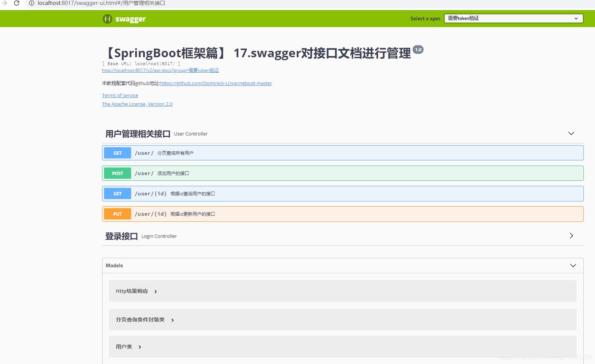The height and width of the screenshot is (364, 595).
Task: Open the GitHub springboot-master link
Action: 216,84
